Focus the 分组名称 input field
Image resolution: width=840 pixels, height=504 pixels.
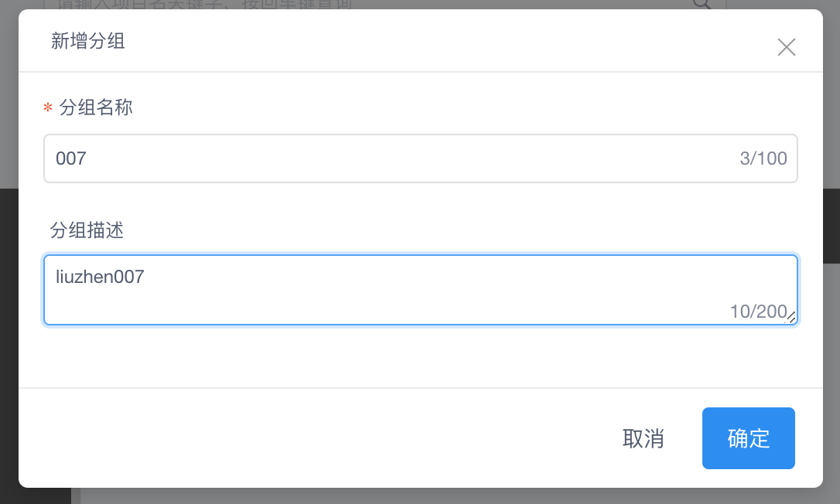tap(387, 158)
